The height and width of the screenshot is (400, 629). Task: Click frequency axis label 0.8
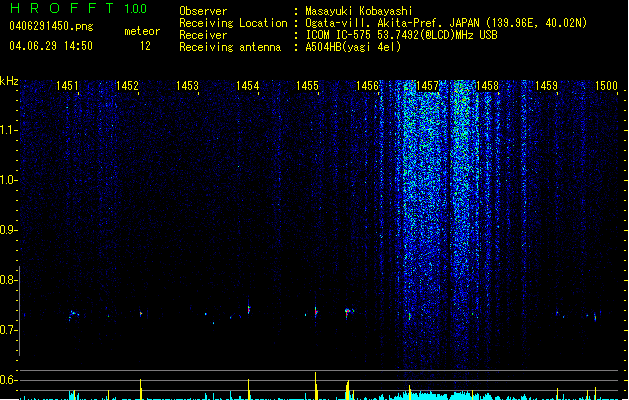[8, 280]
